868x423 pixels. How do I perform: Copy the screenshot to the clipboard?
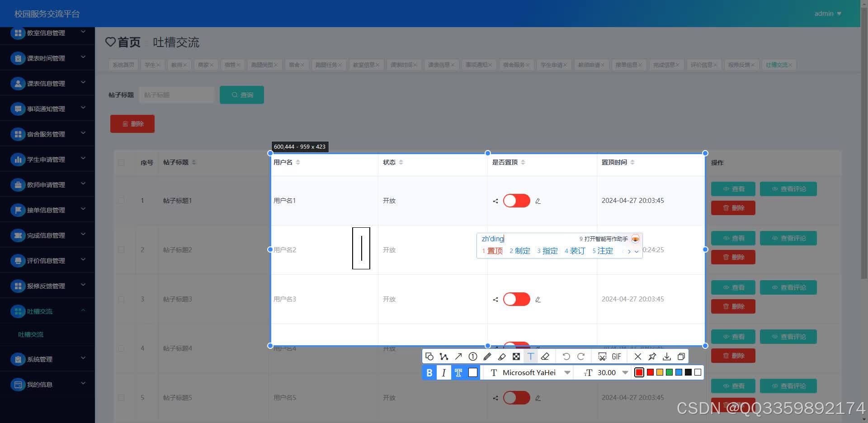pos(681,357)
